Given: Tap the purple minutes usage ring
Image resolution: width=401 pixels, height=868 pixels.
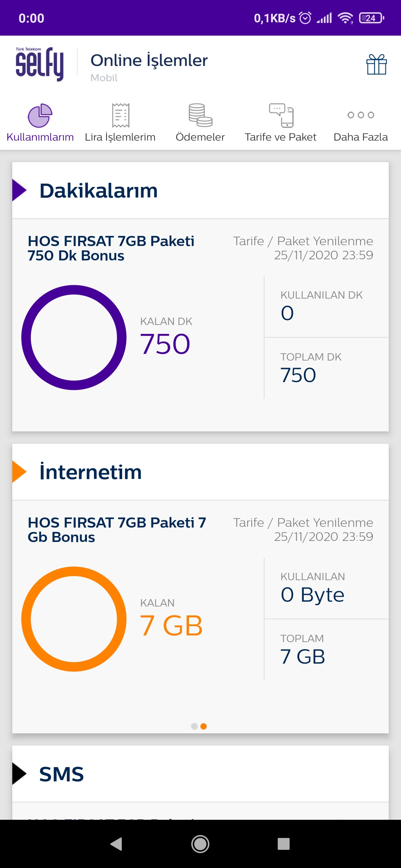Looking at the screenshot, I should tap(74, 338).
